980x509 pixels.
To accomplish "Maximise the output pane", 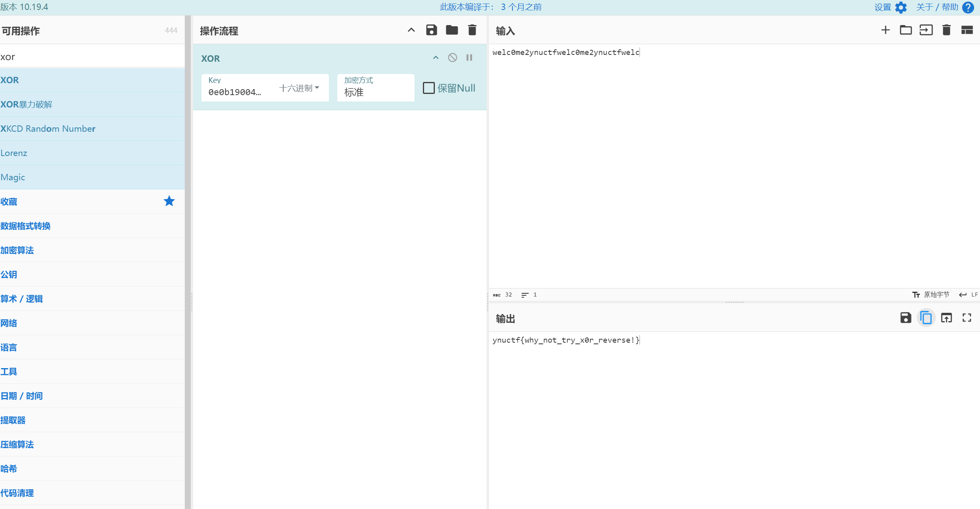I will [967, 318].
